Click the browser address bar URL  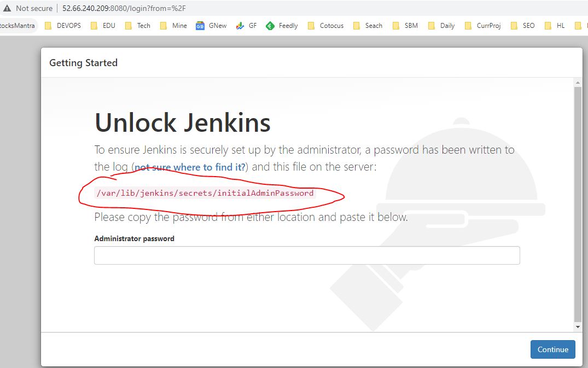click(x=125, y=8)
